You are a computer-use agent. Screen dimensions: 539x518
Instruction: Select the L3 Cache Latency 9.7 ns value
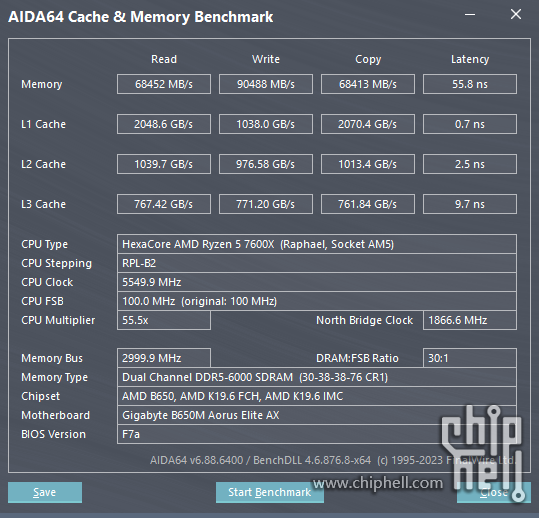coord(470,204)
